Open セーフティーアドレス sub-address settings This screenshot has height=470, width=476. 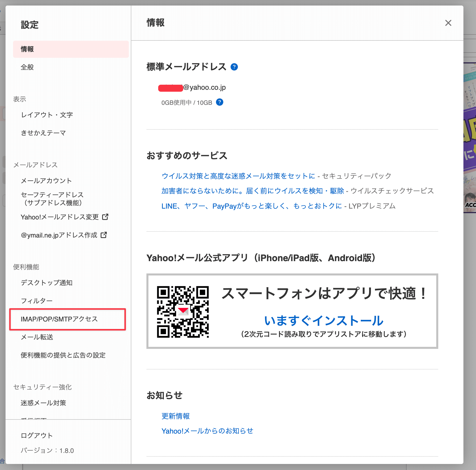[x=52, y=199]
